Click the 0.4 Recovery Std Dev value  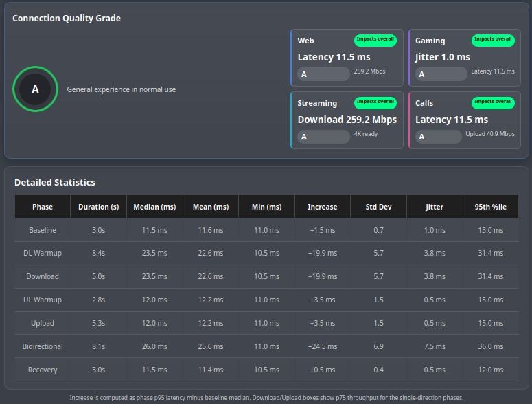379,370
